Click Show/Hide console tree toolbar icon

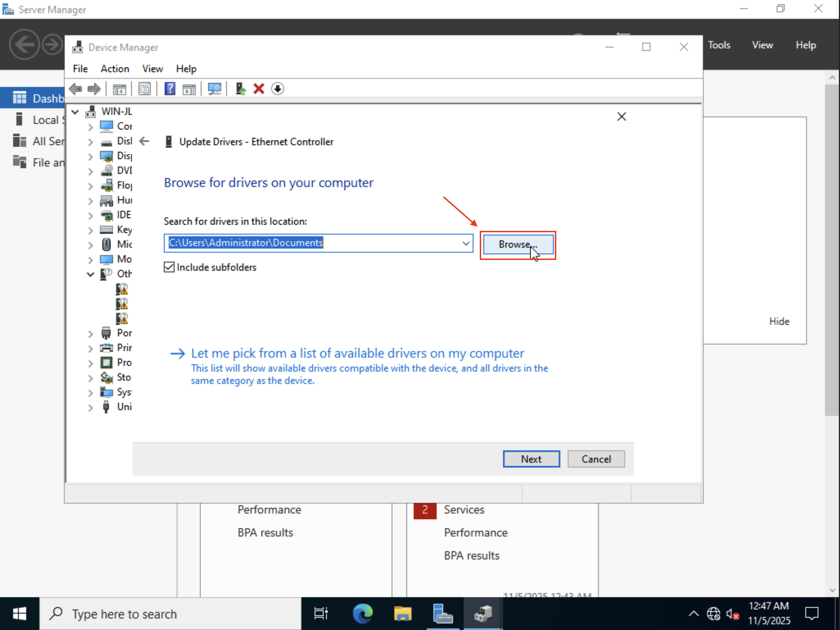pos(119,89)
